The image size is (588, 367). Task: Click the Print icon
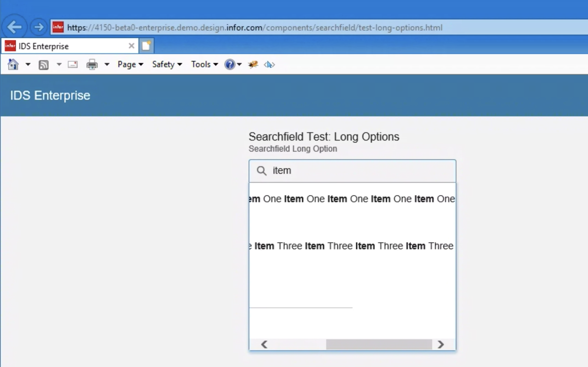pyautogui.click(x=91, y=64)
